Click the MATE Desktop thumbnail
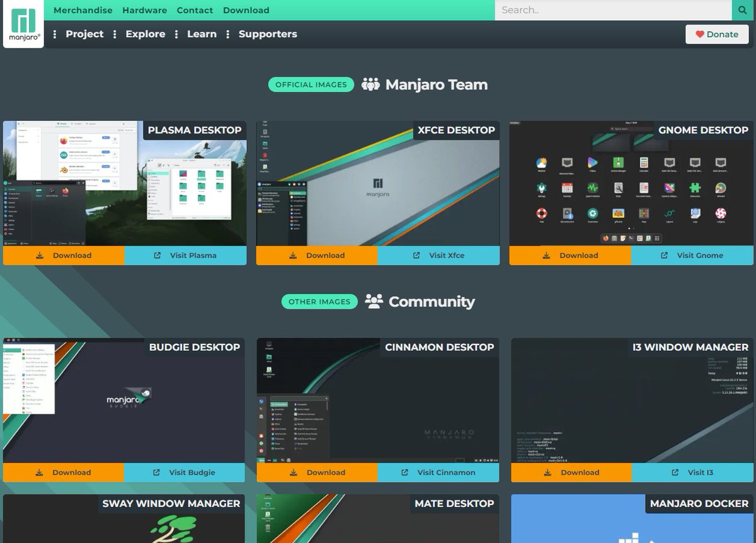Image resolution: width=756 pixels, height=543 pixels. pos(378,519)
